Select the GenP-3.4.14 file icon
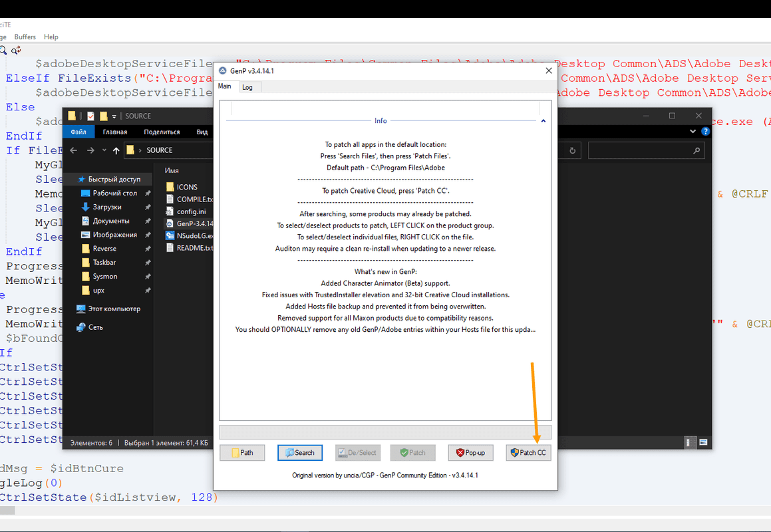 tap(170, 223)
